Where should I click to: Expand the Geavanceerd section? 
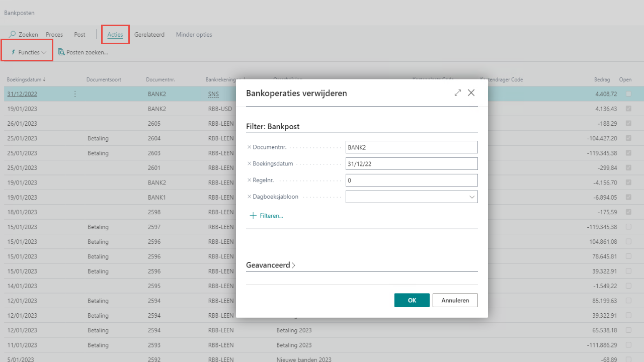(x=271, y=265)
